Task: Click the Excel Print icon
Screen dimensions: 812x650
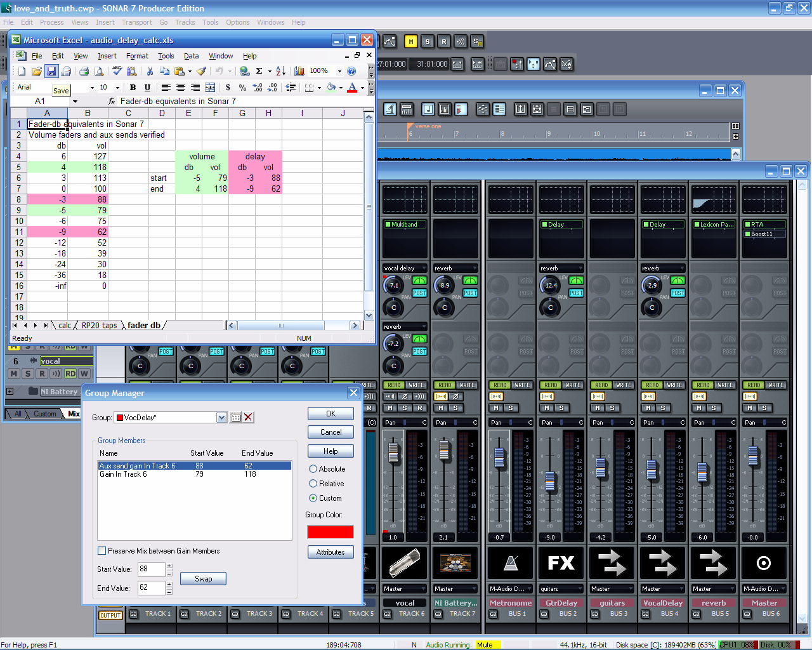Action: [84, 71]
